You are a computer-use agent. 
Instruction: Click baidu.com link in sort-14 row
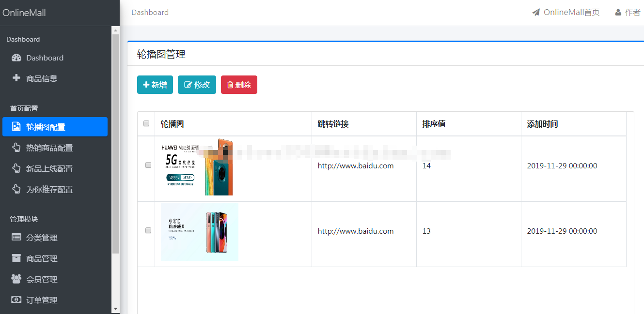[x=356, y=165]
